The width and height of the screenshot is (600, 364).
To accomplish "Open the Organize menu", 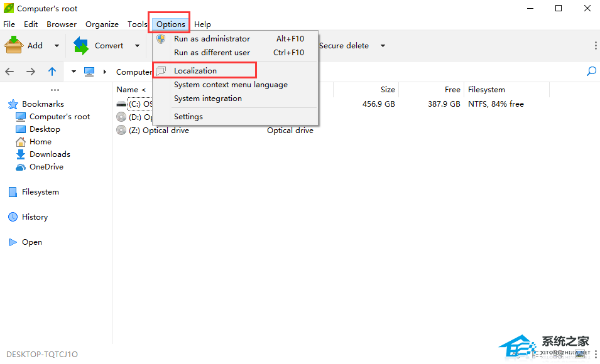I will [102, 24].
